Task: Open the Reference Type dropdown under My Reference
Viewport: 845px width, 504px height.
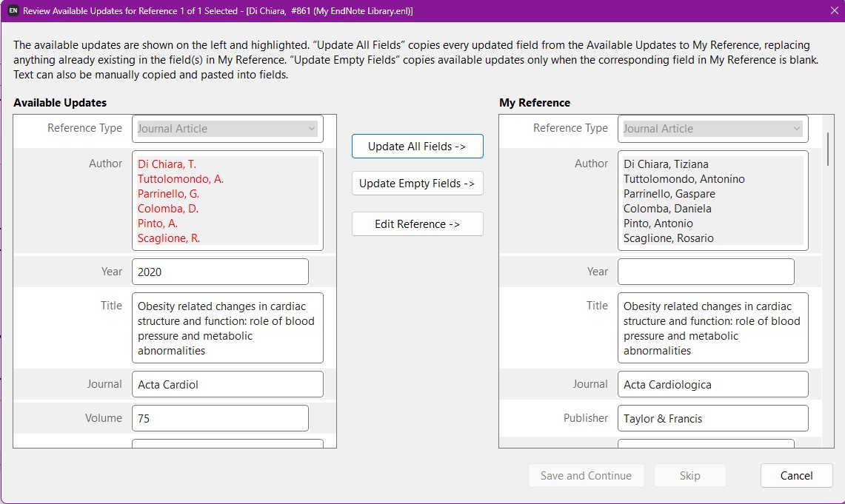Action: pyautogui.click(x=712, y=128)
